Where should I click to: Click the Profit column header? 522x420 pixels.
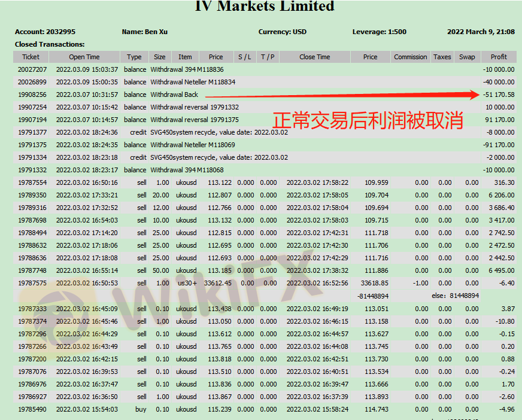click(498, 57)
